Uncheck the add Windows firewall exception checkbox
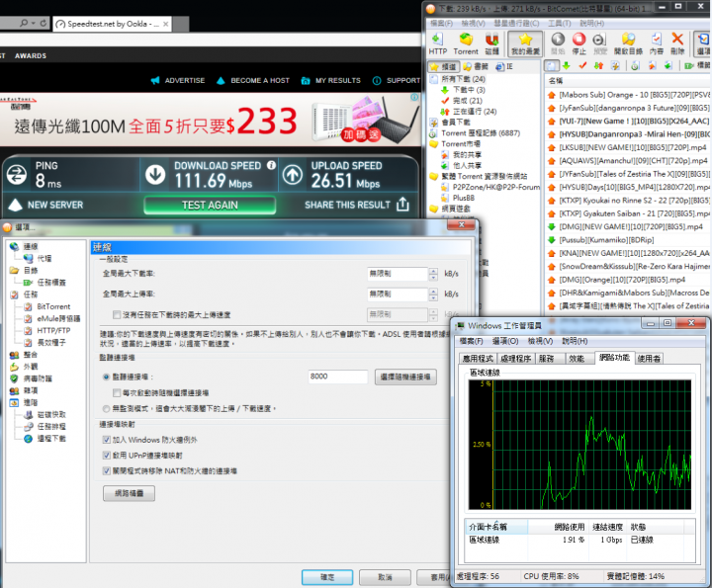This screenshot has width=712, height=588. [x=107, y=439]
